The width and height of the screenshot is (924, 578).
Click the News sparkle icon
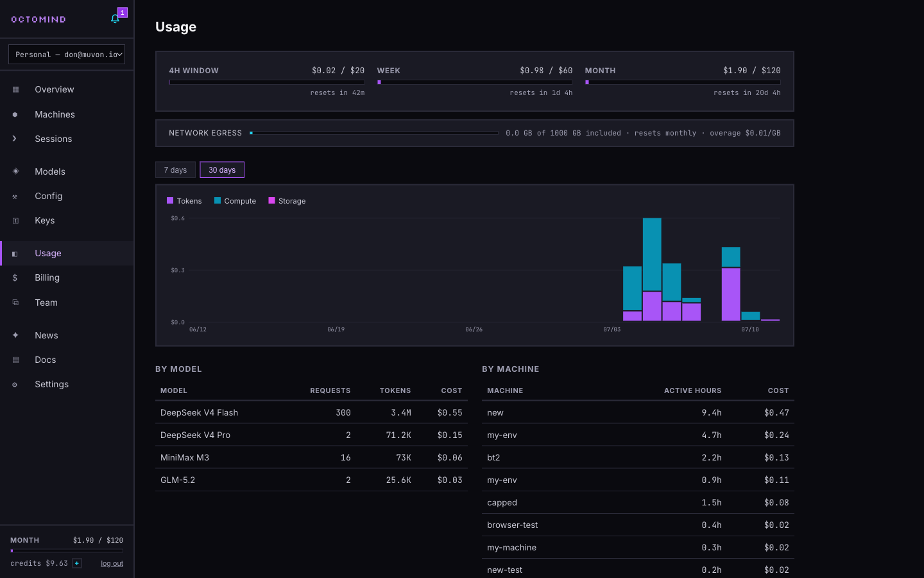click(15, 335)
